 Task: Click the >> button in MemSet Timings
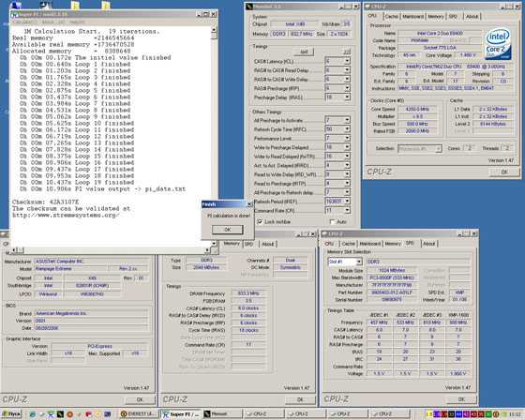pos(347,52)
